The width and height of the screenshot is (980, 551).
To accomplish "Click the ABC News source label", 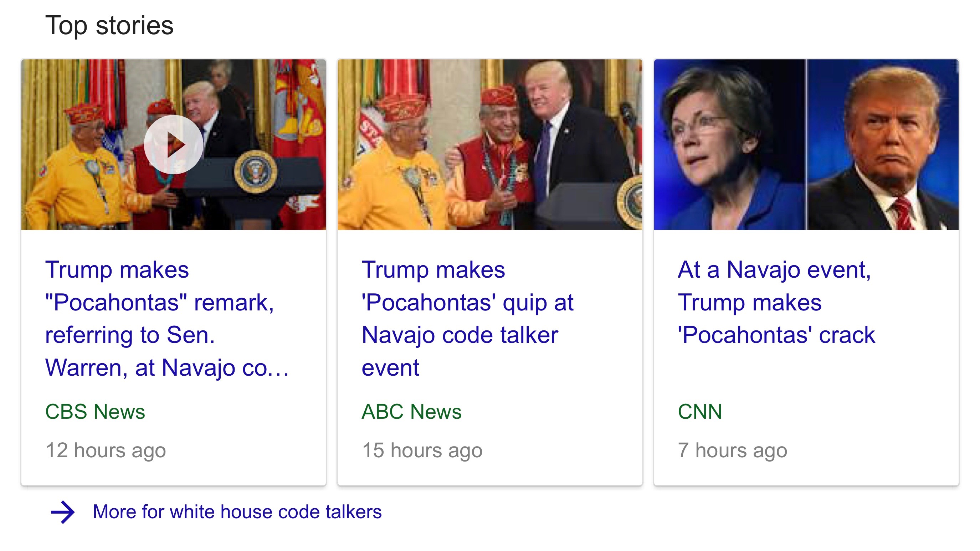I will coord(411,411).
